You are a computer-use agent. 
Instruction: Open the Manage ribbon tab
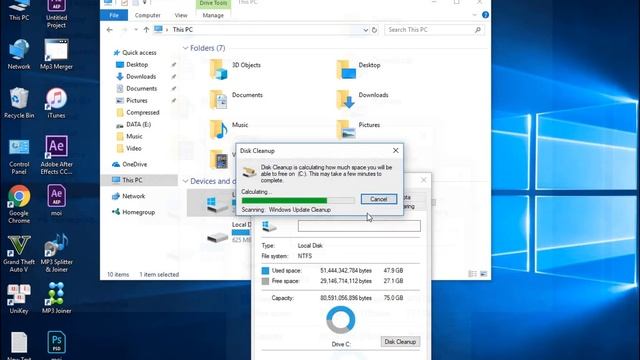click(x=213, y=15)
